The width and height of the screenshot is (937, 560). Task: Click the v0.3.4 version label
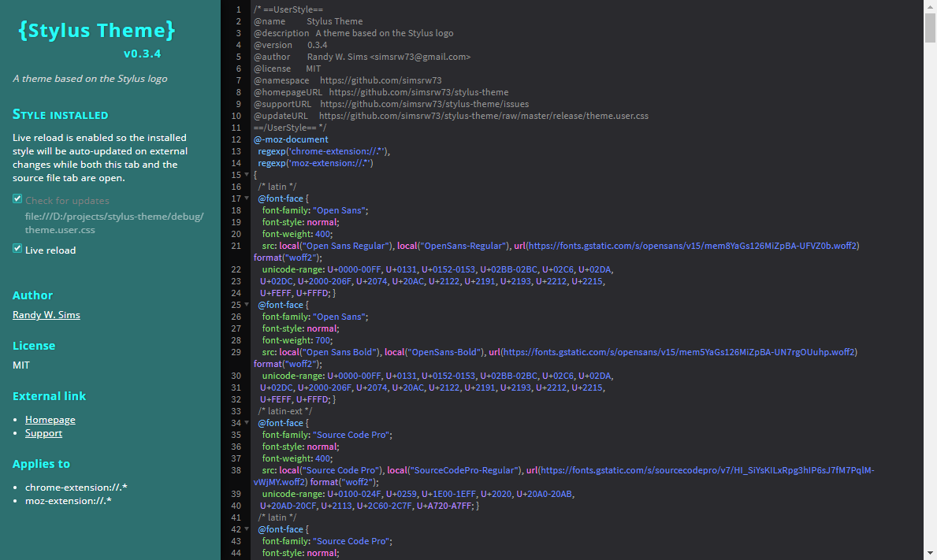tap(142, 53)
